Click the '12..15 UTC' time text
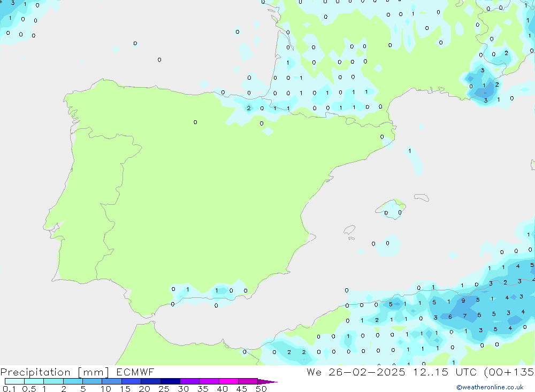Viewport: 535px width, 392px height. pos(445,372)
